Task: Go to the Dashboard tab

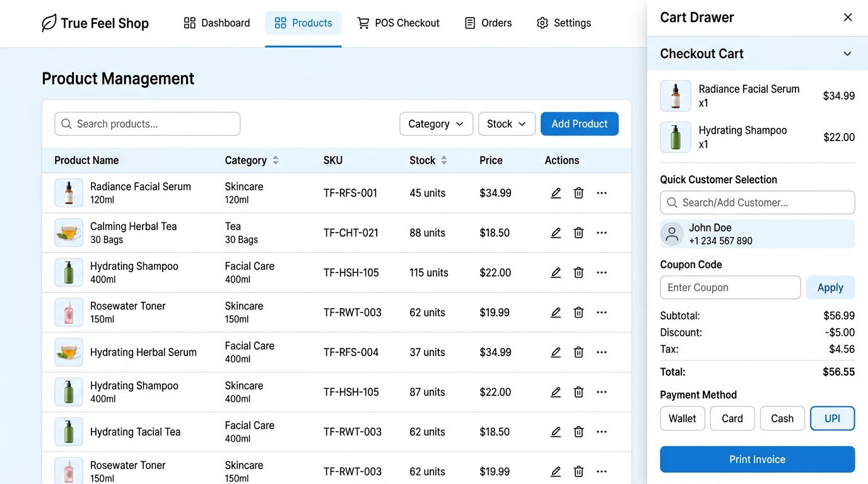Action: [x=217, y=23]
